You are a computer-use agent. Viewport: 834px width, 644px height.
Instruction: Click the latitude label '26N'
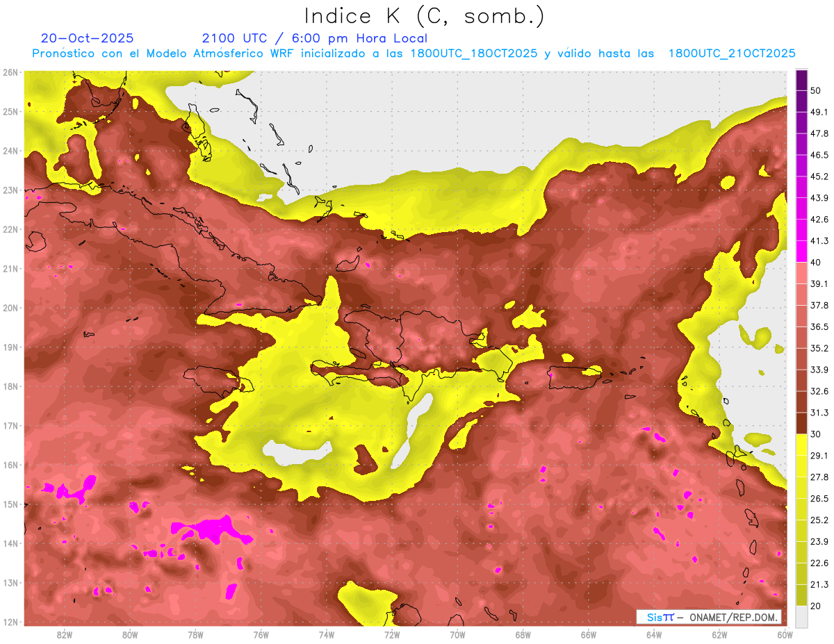coord(10,72)
